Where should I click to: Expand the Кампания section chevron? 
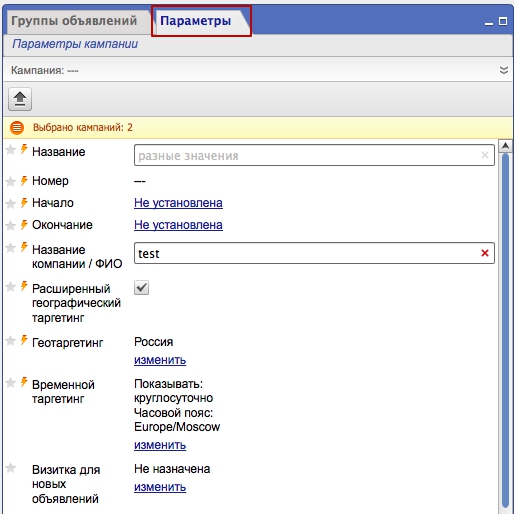coord(504,70)
